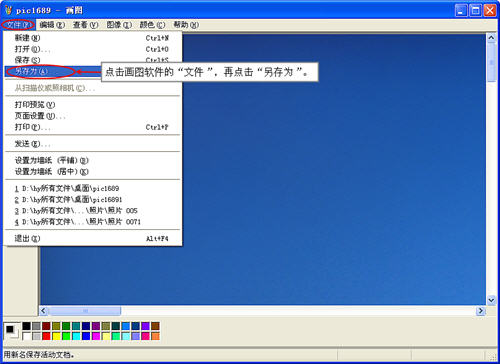The width and height of the screenshot is (500, 364).
Task: Choose 打印预览 (Print Preview)
Action: [x=93, y=105]
